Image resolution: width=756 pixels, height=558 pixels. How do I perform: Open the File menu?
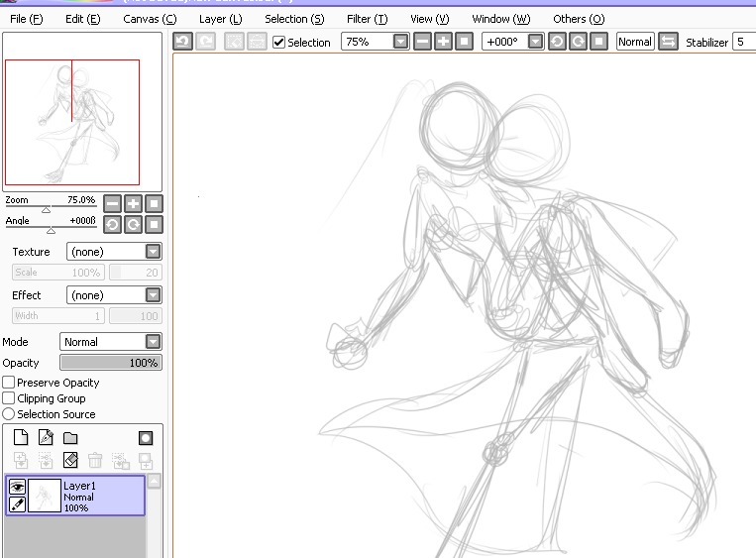coord(26,19)
